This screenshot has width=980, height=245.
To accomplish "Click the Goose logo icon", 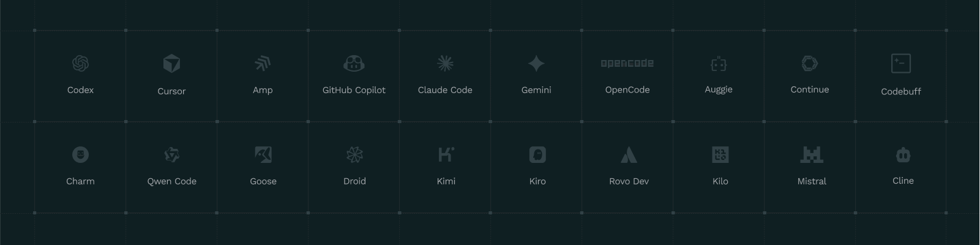I will [x=263, y=154].
